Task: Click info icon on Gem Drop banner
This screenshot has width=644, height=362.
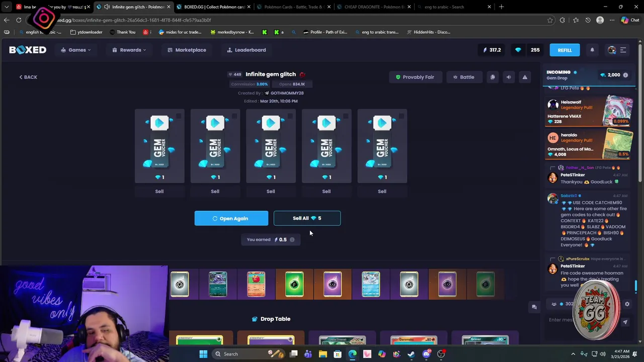Action: point(625,75)
